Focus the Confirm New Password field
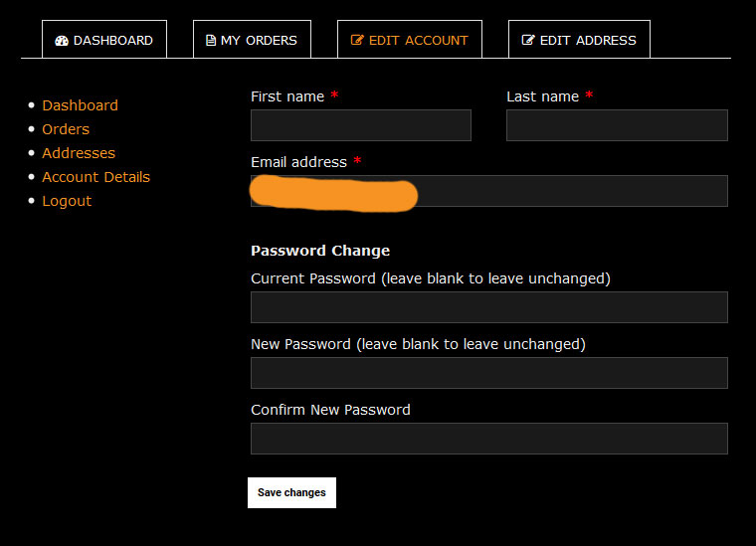The image size is (756, 546). [489, 439]
